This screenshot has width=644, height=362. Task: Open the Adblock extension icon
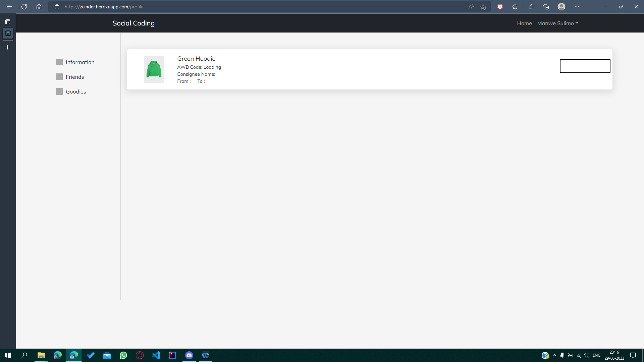(500, 6)
